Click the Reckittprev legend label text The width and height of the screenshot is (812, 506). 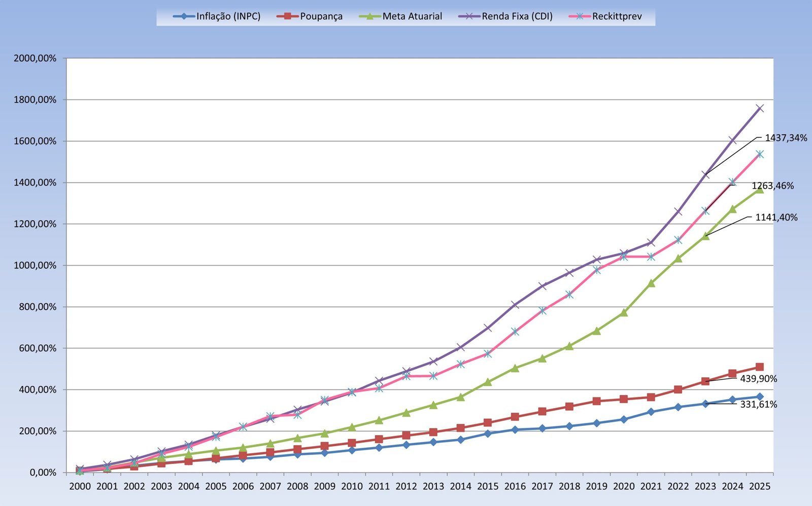coord(617,16)
